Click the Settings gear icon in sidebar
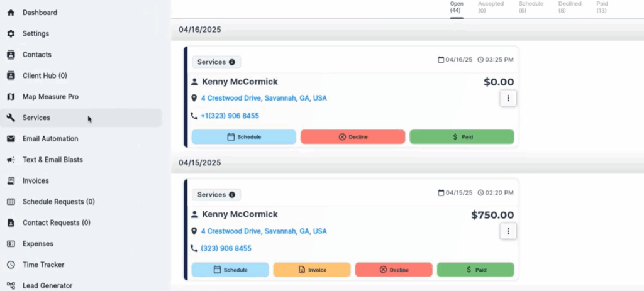Image resolution: width=644 pixels, height=291 pixels. pyautogui.click(x=11, y=33)
